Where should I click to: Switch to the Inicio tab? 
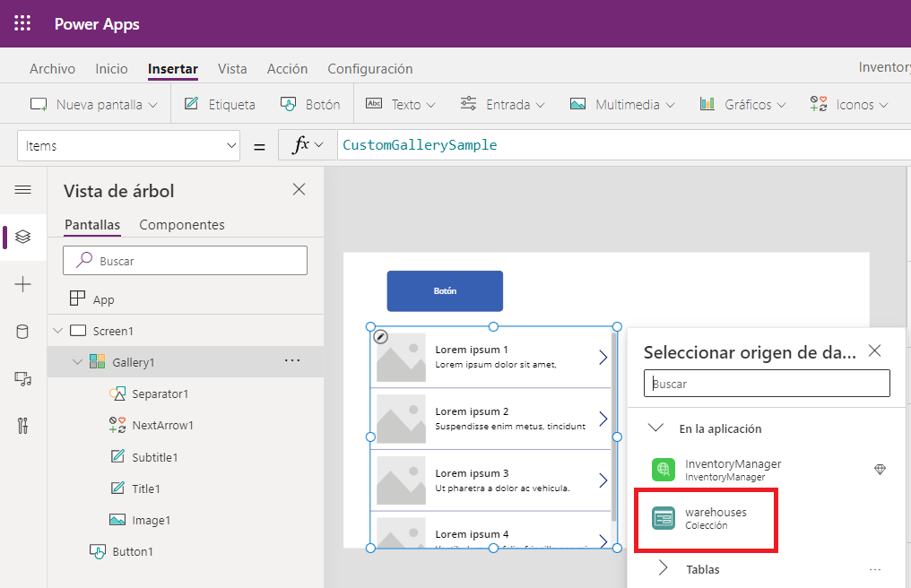[111, 68]
